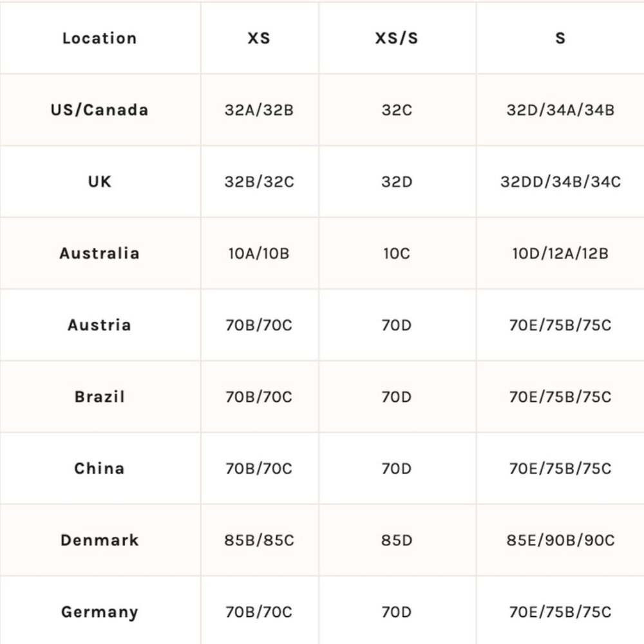Select the 85E/90B/90C cell
This screenshot has height=644, width=644.
(x=560, y=540)
